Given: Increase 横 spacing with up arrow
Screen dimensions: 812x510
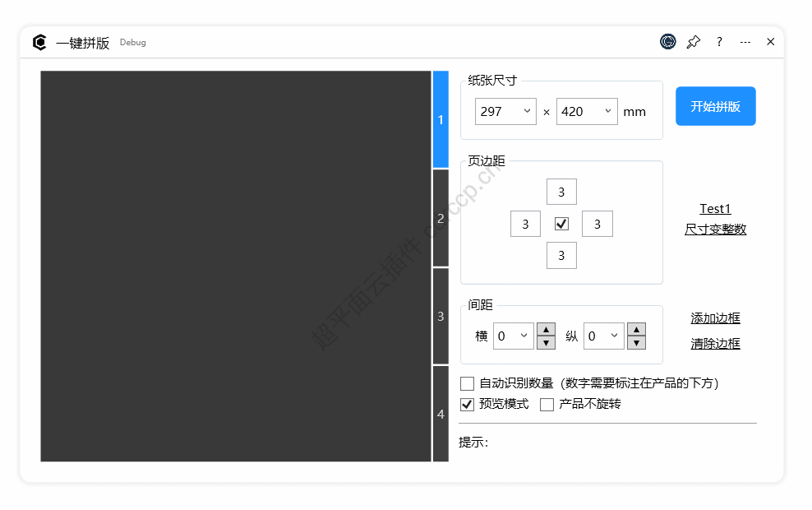Looking at the screenshot, I should click(547, 329).
